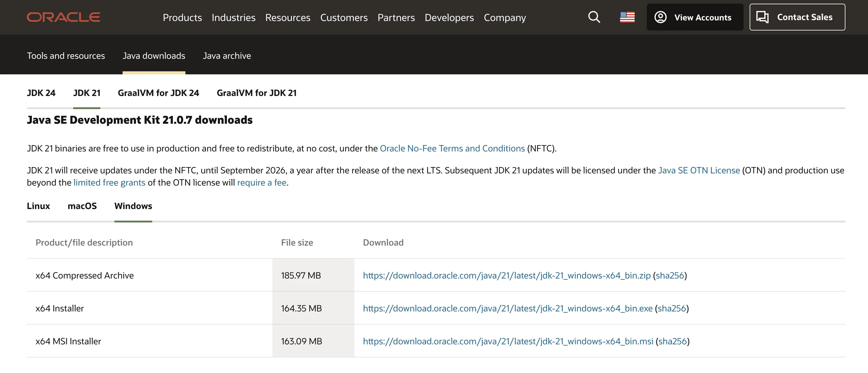Click the Contact Sales button

point(797,17)
